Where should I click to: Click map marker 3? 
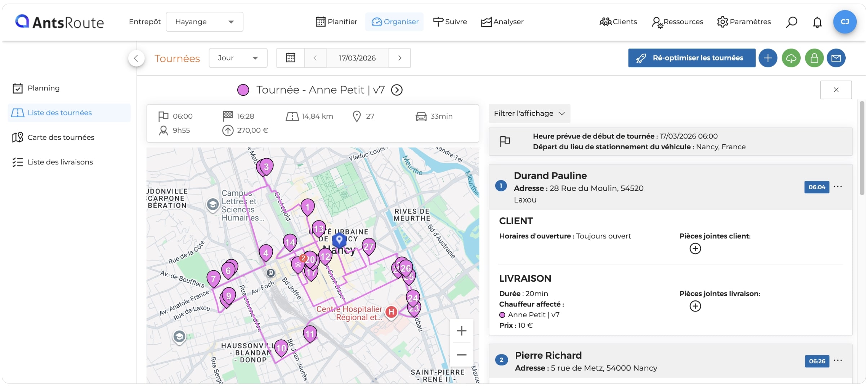click(266, 167)
